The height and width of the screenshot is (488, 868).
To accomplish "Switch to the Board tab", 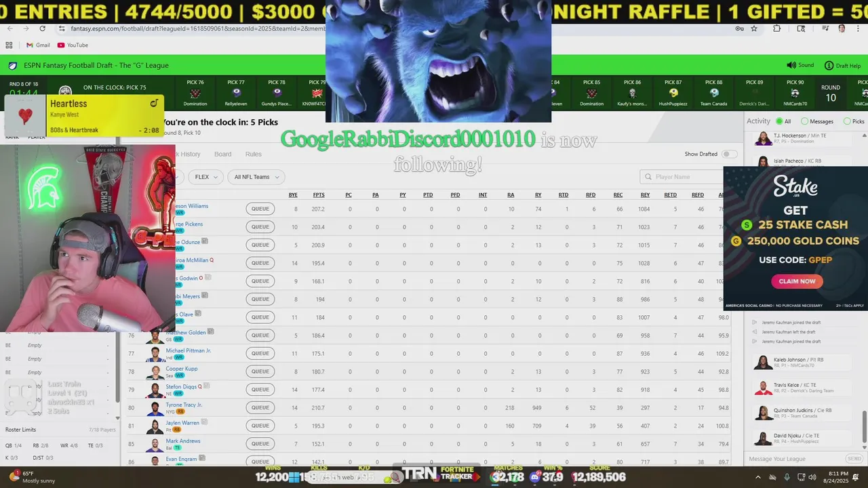I will coord(222,154).
